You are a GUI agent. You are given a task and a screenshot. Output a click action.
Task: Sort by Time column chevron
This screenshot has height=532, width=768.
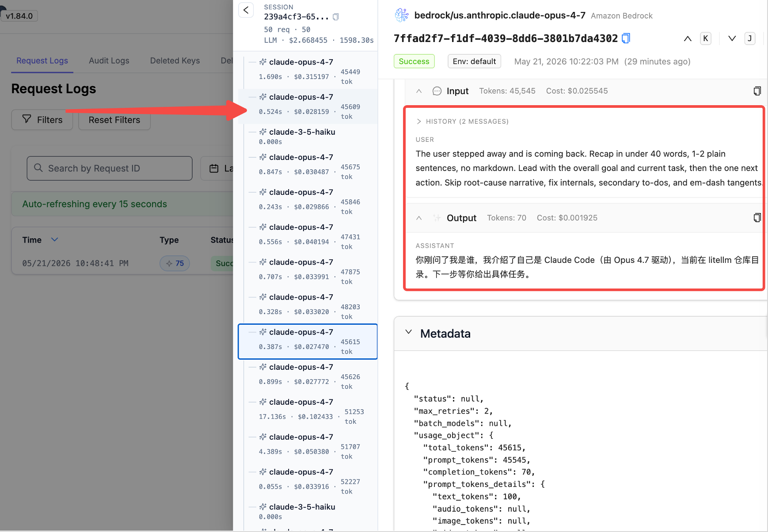[x=55, y=239]
